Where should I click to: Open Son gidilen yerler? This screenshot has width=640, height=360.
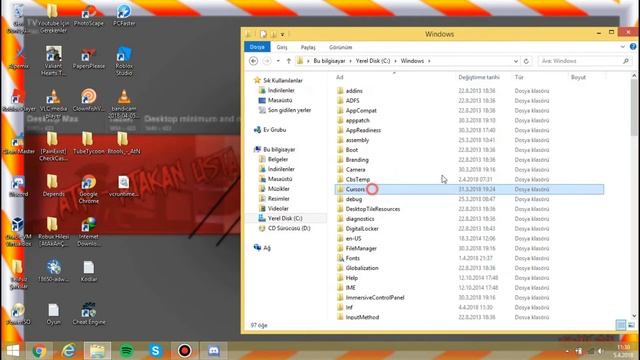[x=289, y=110]
